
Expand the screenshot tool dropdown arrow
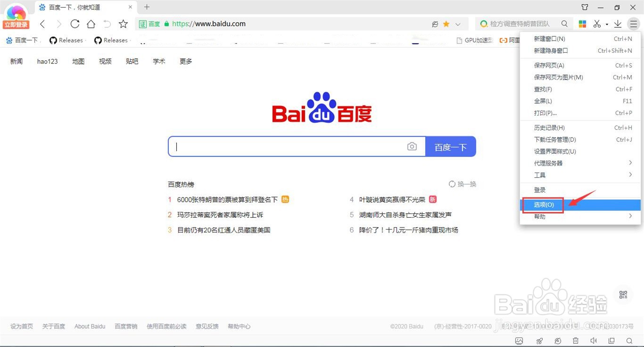coord(607,25)
